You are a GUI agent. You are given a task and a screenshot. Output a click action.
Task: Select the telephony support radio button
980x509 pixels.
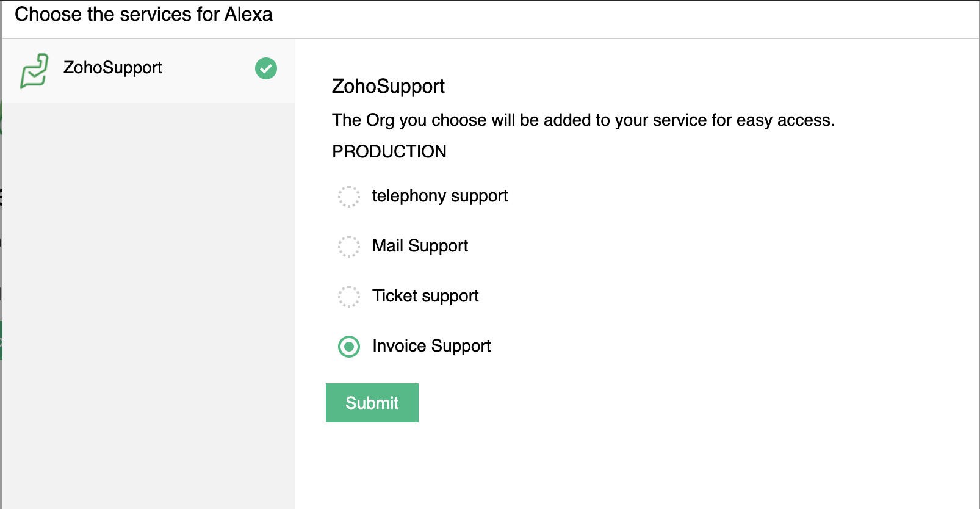349,197
